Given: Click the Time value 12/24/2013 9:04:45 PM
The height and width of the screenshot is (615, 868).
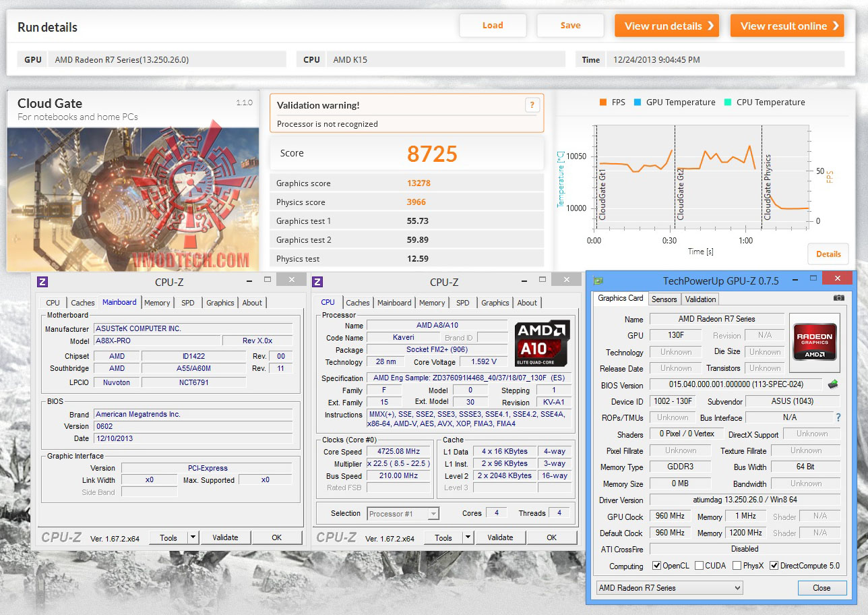Looking at the screenshot, I should 657,59.
